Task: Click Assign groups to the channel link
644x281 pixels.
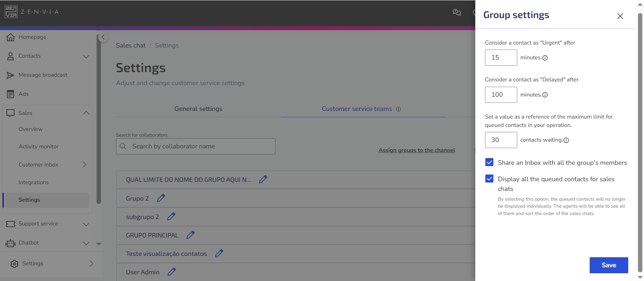Action: coord(417,150)
